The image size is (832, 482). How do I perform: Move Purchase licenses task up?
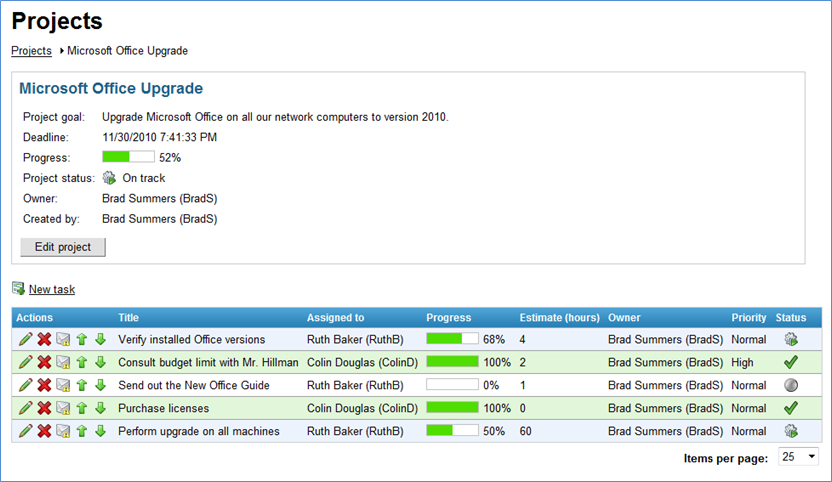(82, 408)
